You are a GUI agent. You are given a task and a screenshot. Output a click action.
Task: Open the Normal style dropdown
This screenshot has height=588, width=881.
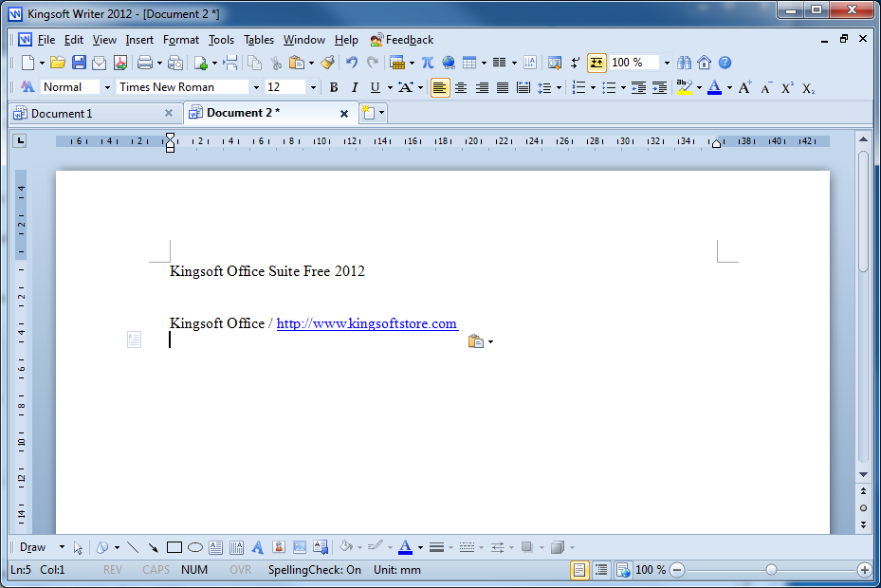(107, 87)
